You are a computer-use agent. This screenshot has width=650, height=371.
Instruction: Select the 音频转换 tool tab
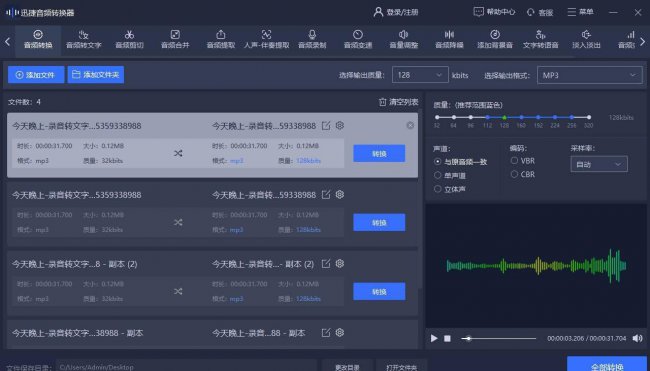(38, 40)
